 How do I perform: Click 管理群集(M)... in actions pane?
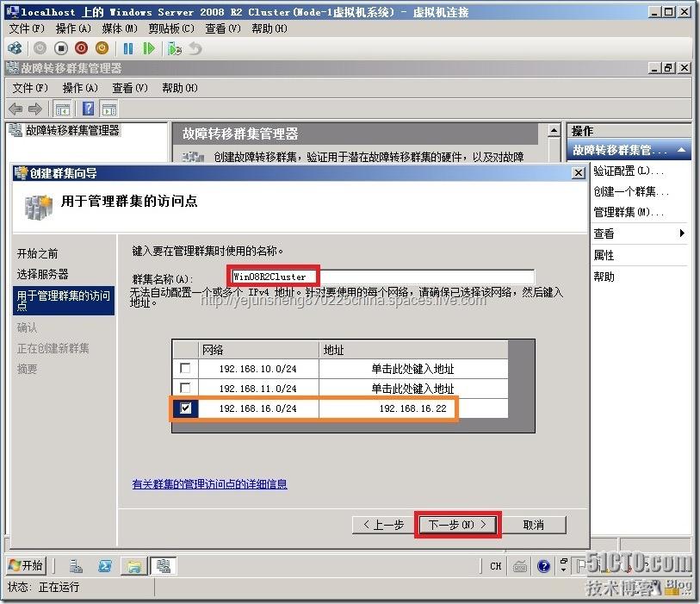pos(629,212)
